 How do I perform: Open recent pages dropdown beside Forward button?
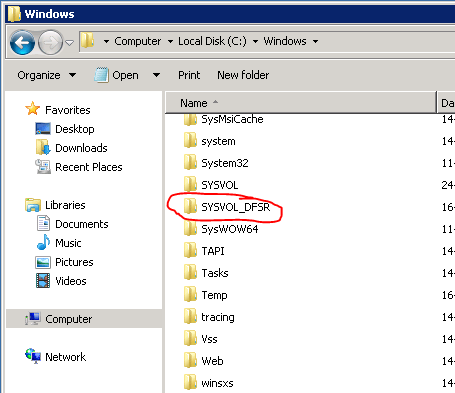[69, 43]
